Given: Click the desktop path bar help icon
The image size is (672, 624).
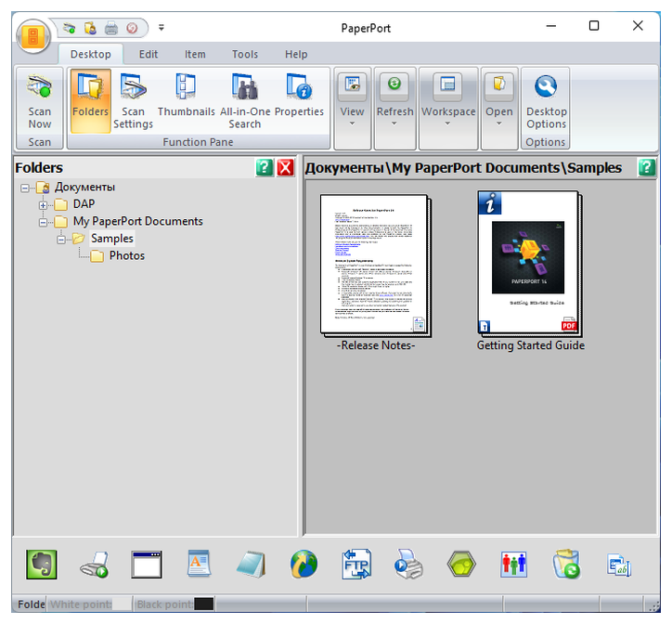Looking at the screenshot, I should [646, 168].
